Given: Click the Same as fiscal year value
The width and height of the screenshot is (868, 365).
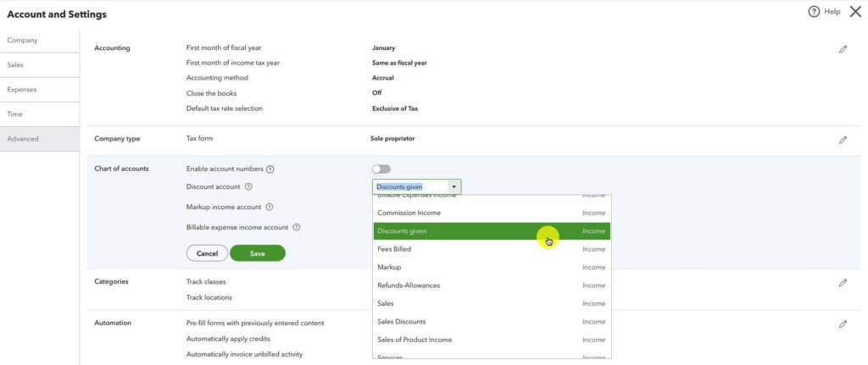Looking at the screenshot, I should tap(400, 63).
